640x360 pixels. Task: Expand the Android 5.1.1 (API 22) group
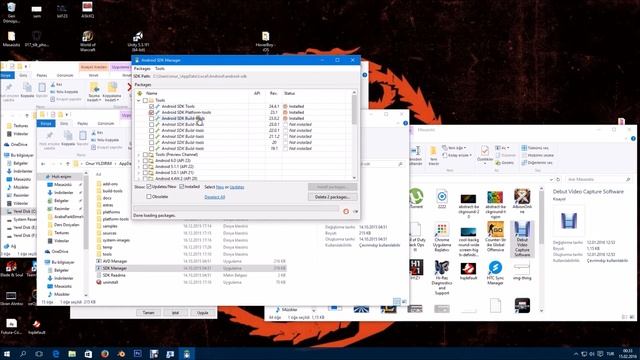tap(139, 167)
